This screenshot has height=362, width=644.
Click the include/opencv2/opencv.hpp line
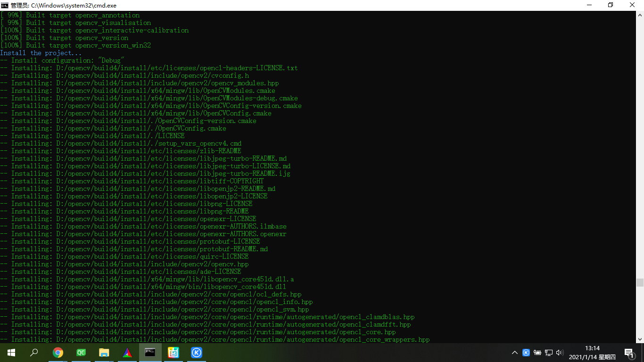tap(124, 264)
